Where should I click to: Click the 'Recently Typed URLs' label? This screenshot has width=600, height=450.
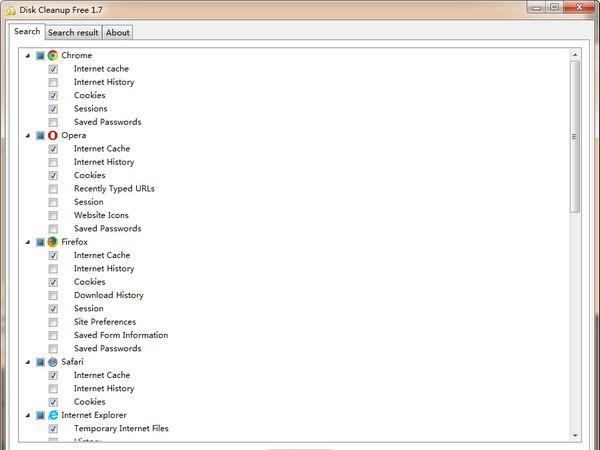[x=114, y=189]
